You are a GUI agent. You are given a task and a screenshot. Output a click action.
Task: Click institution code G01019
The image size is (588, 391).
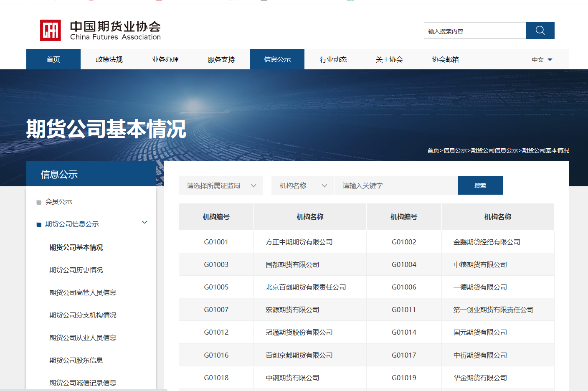(x=404, y=378)
